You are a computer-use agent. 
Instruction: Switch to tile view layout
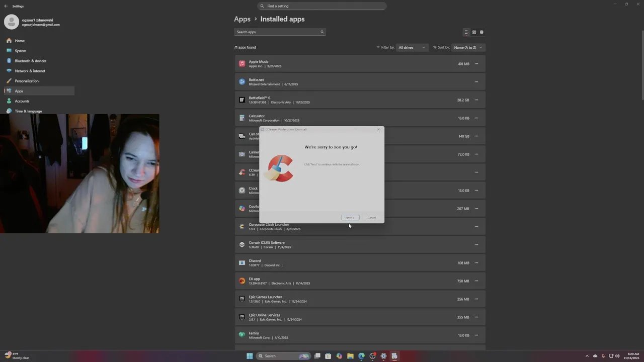(x=481, y=32)
